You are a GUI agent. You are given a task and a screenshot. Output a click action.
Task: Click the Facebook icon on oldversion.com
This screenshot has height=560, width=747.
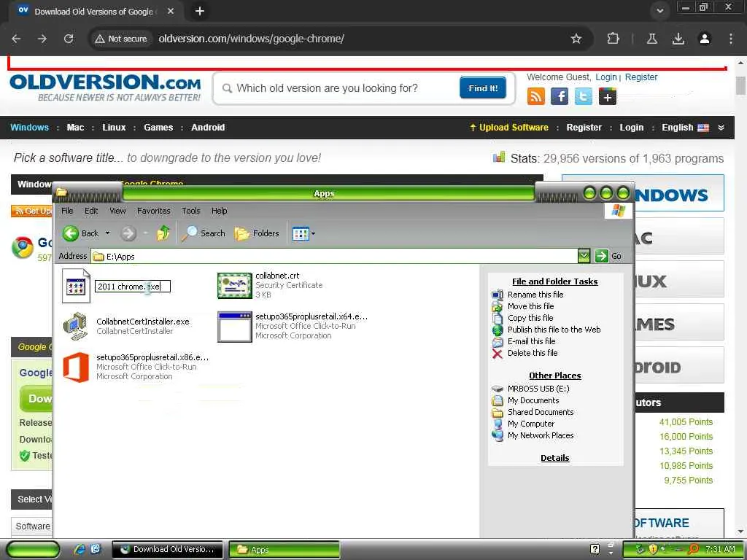tap(560, 96)
